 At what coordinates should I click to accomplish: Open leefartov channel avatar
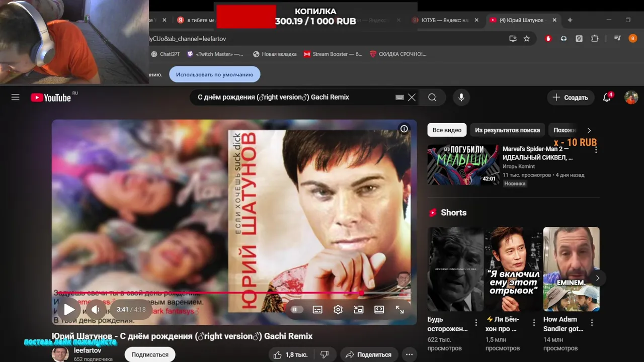click(x=60, y=354)
